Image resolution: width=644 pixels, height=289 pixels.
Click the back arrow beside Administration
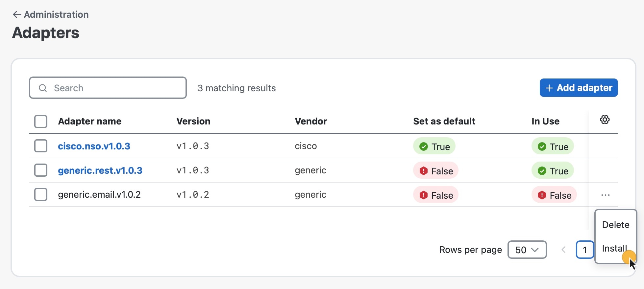17,14
